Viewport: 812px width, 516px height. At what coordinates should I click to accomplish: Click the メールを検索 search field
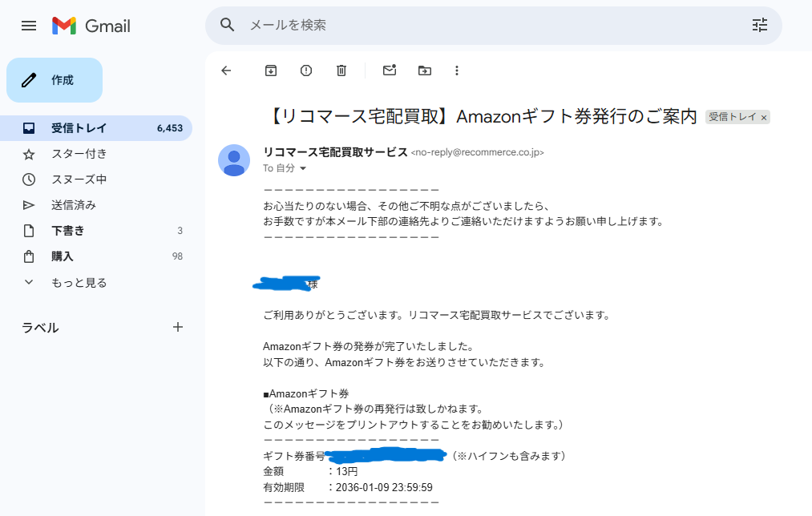tap(481, 25)
